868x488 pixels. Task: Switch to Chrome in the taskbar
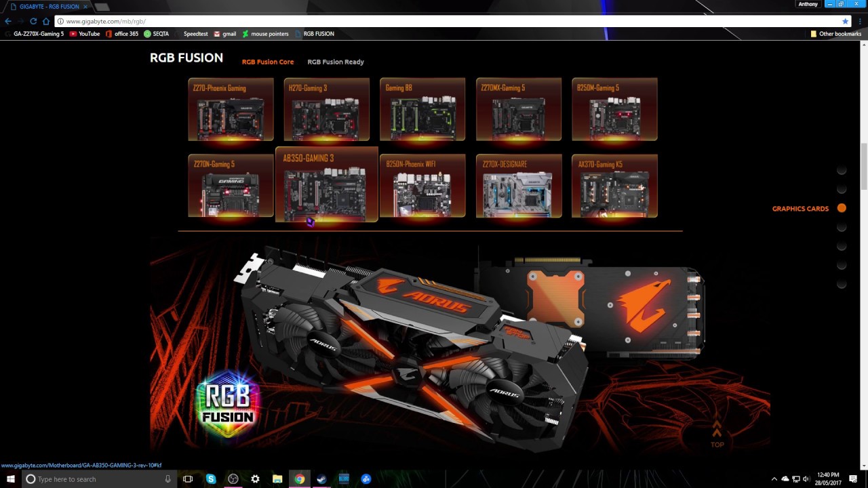point(299,479)
